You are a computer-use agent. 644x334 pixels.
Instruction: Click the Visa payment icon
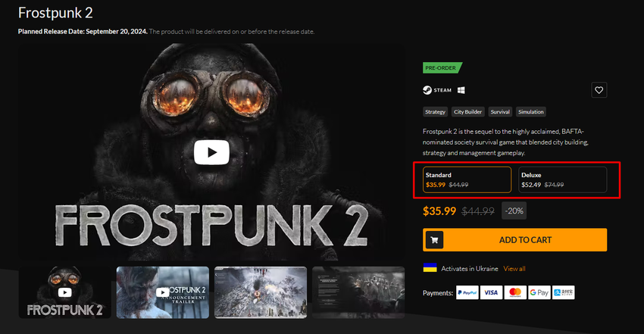[x=491, y=292]
